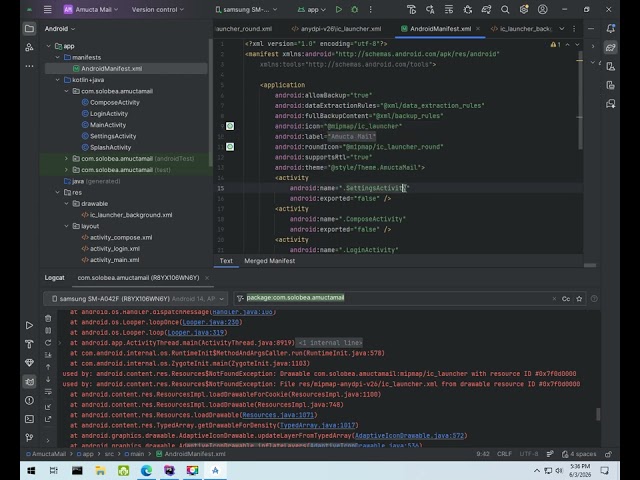Open Search Everywhere magnifier icon
The height and width of the screenshot is (480, 640).
pos(505,9)
